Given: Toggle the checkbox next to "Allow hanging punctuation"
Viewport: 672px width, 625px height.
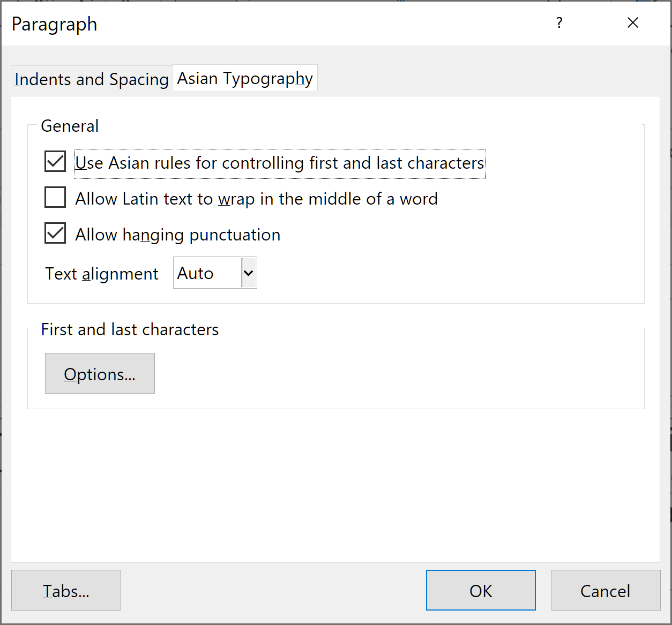Looking at the screenshot, I should pyautogui.click(x=54, y=233).
